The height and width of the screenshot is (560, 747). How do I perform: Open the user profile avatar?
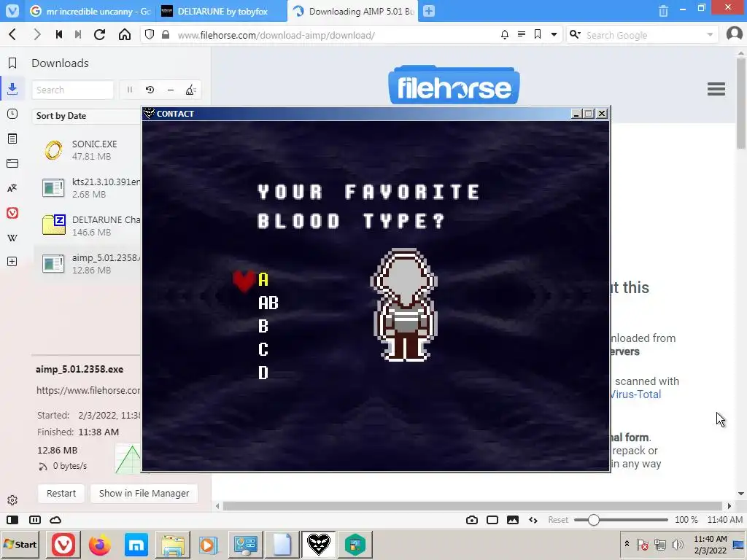click(735, 34)
